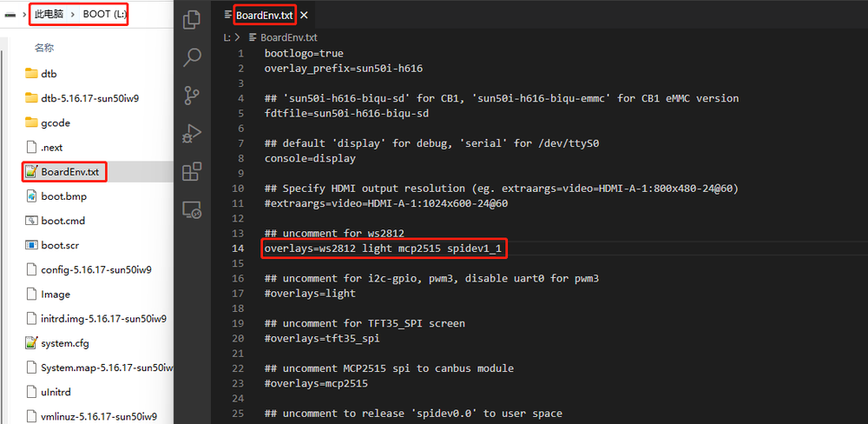Viewport: 868px width, 424px height.
Task: Click 此电脑 in the address path
Action: click(x=51, y=15)
